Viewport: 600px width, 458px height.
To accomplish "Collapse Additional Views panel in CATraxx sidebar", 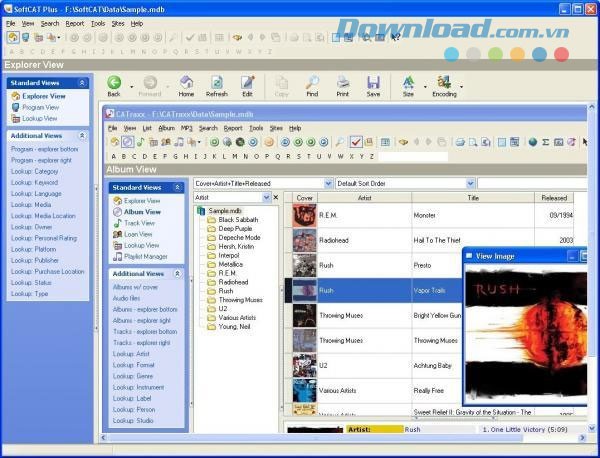I will point(178,273).
